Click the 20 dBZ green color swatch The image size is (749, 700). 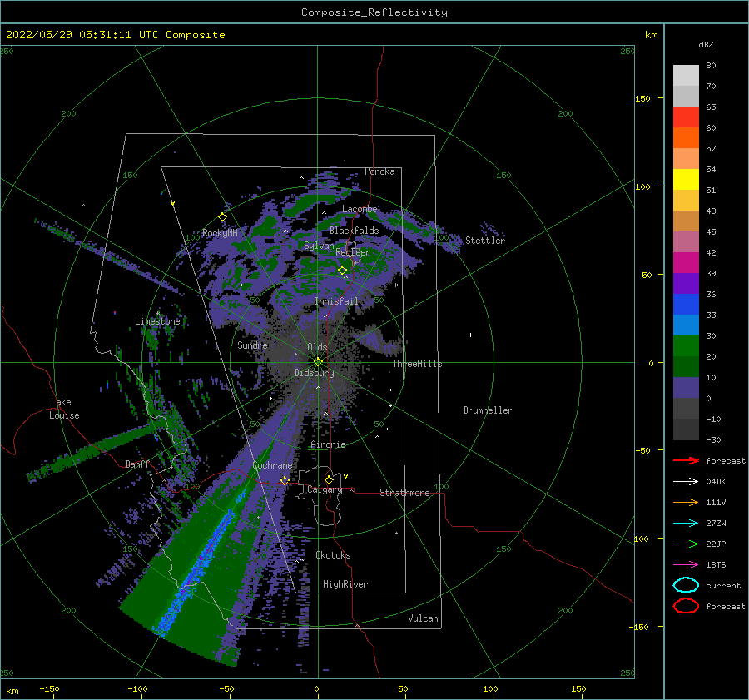tap(686, 346)
